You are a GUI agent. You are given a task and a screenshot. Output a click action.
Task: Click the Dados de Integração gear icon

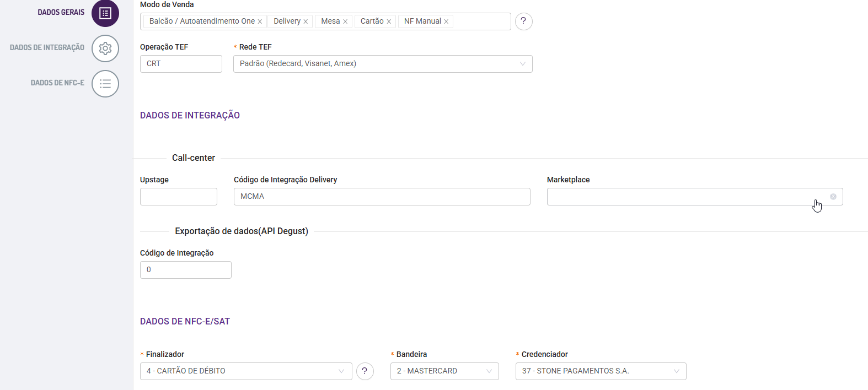[x=105, y=48]
